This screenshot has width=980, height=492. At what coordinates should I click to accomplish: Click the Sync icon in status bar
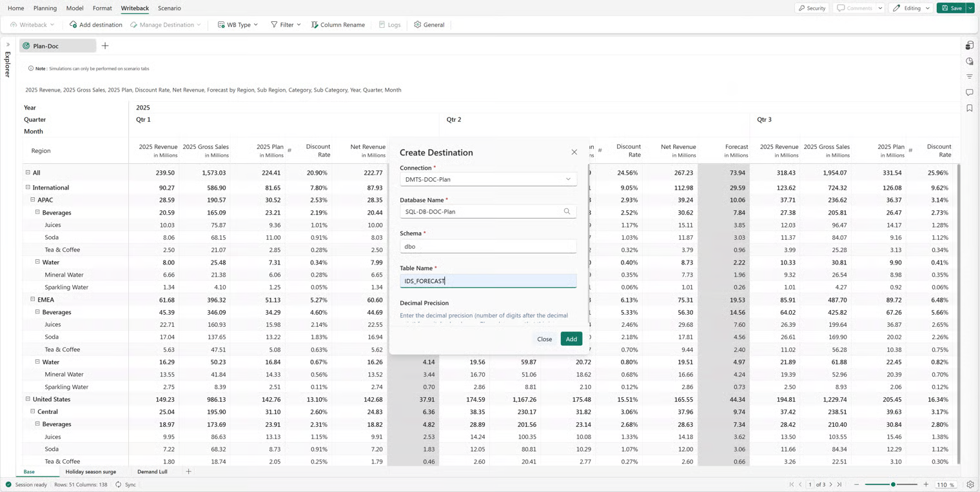119,484
